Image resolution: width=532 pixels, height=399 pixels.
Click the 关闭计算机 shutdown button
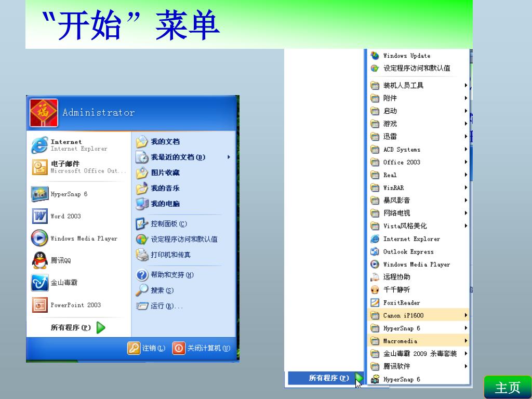202,348
